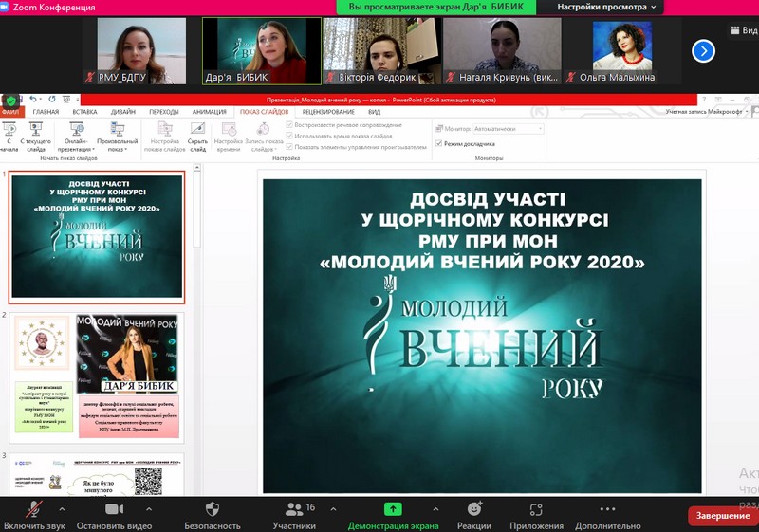Click the red Завершение button

pyautogui.click(x=723, y=516)
